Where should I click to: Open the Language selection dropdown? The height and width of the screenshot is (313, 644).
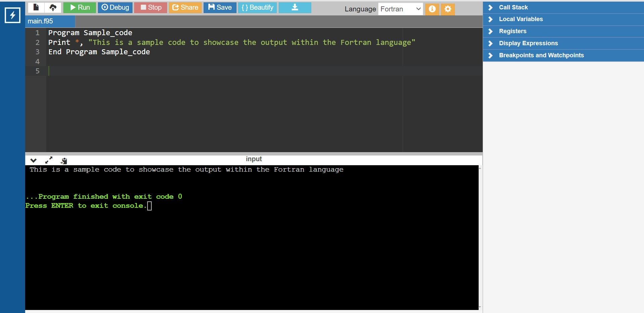coord(400,9)
